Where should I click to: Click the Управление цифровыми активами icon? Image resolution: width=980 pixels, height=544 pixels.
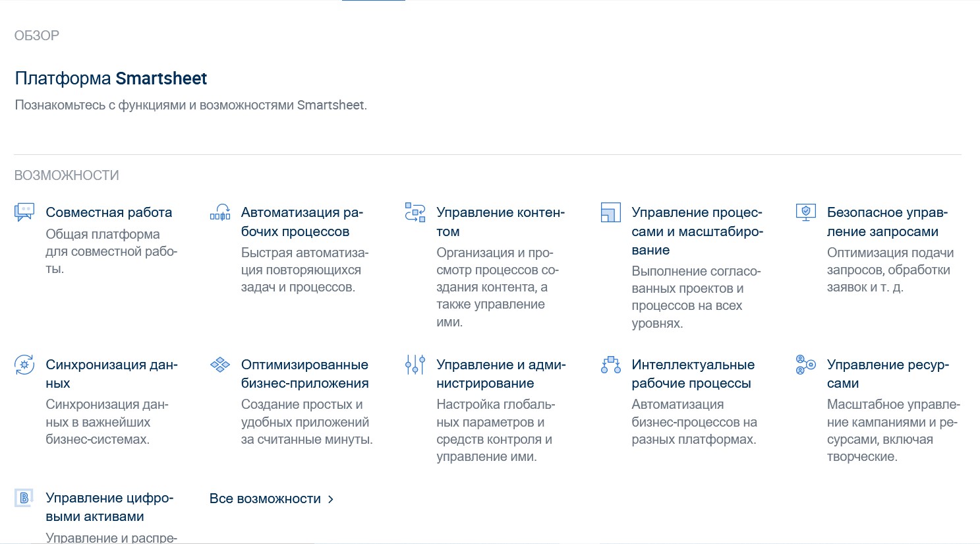pos(24,498)
